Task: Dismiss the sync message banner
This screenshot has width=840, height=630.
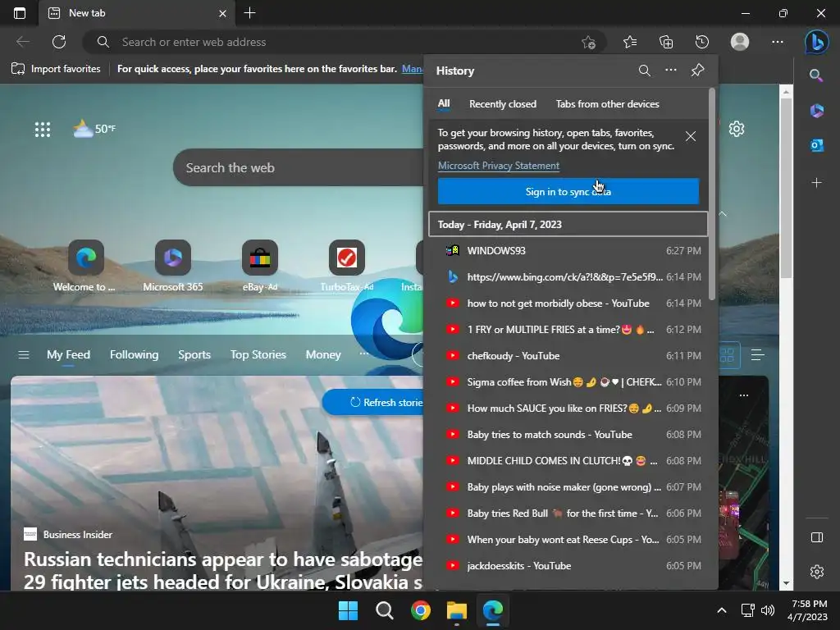Action: [691, 137]
